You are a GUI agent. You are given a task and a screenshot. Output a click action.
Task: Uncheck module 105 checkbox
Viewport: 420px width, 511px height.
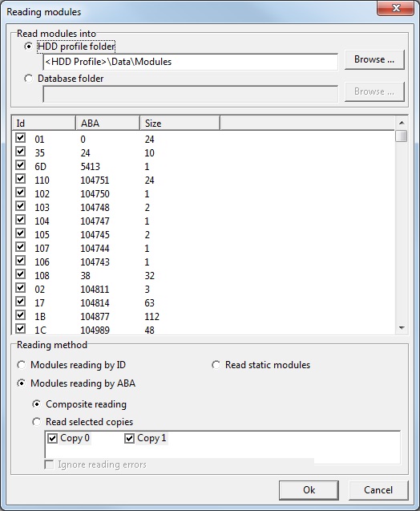coord(21,233)
